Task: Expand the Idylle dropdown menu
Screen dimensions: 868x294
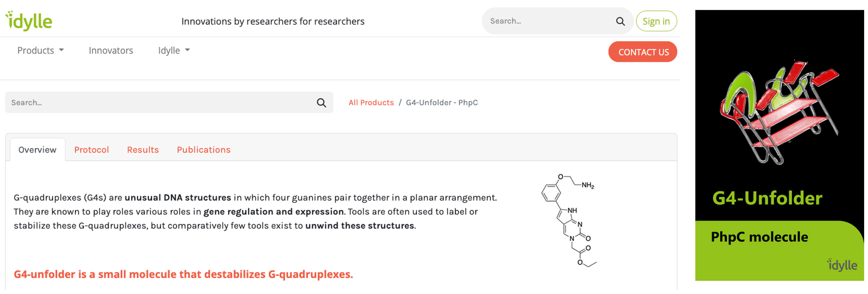Action: [173, 51]
